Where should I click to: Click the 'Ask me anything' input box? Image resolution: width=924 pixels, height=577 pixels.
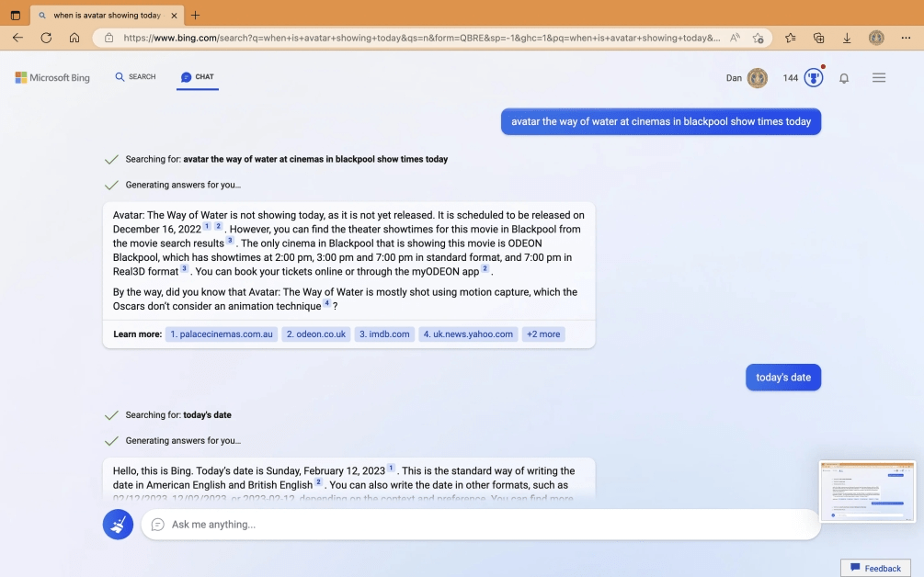pyautogui.click(x=478, y=525)
